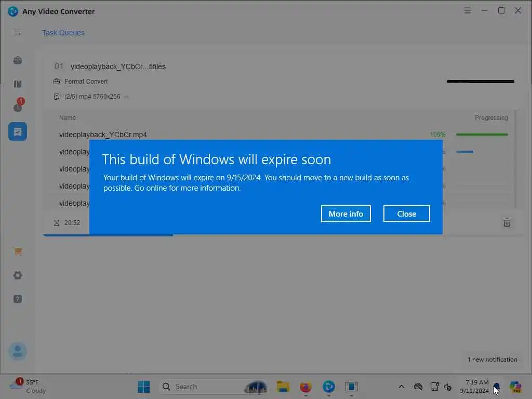
Task: Open the Windows Start menu
Action: 143,387
